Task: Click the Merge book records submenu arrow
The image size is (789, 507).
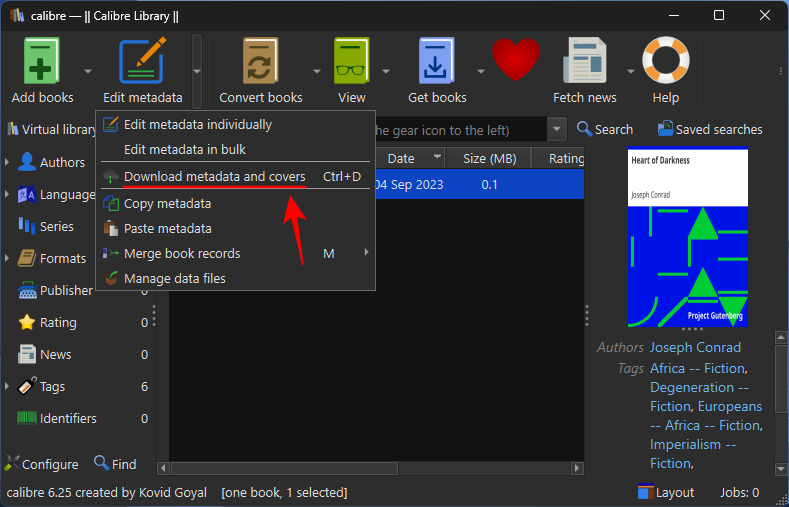Action: 366,251
